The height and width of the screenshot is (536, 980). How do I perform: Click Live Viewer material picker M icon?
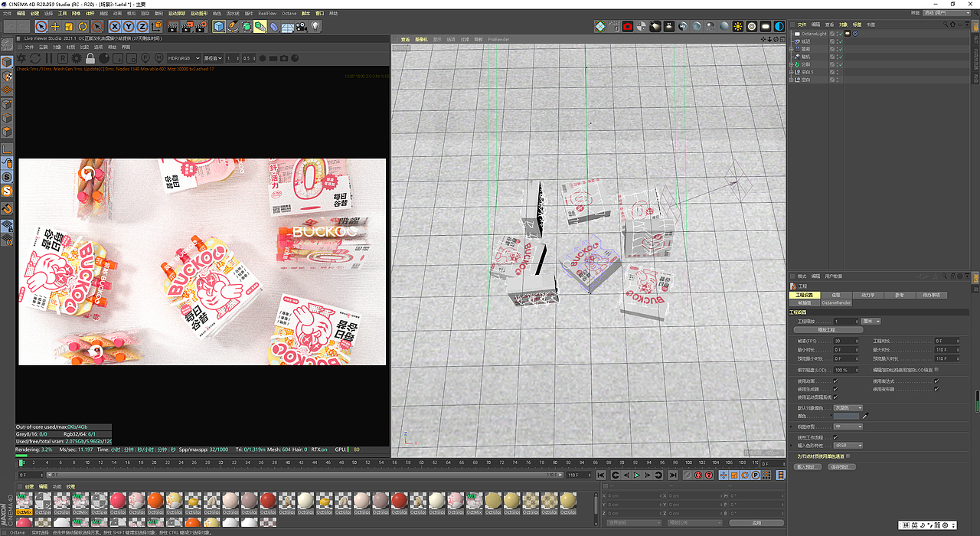159,58
